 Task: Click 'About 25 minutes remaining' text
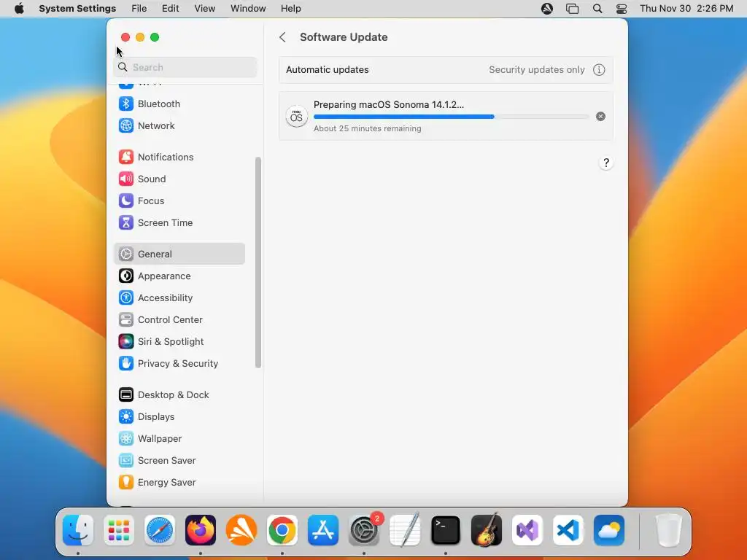click(368, 128)
